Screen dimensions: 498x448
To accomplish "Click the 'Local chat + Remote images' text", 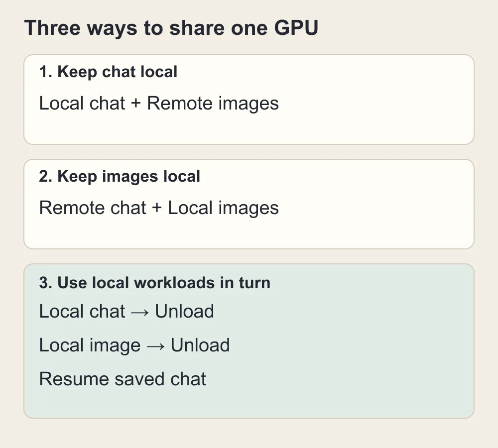I will pos(159,104).
